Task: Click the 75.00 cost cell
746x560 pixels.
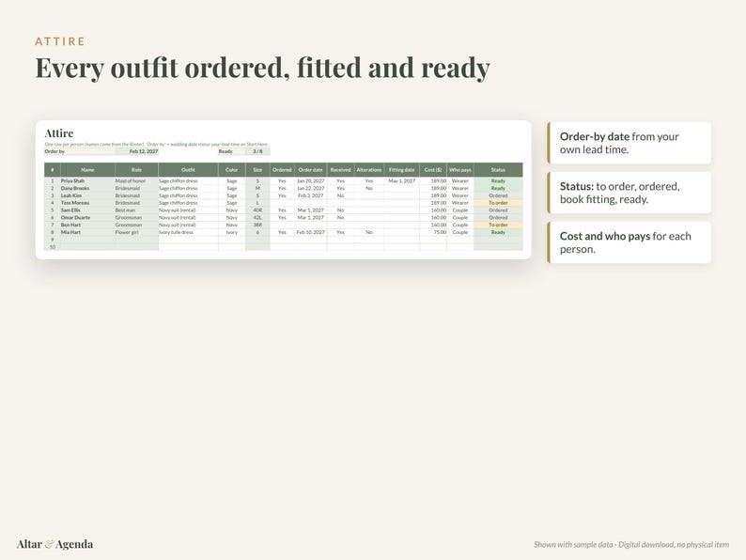Action: click(x=433, y=232)
